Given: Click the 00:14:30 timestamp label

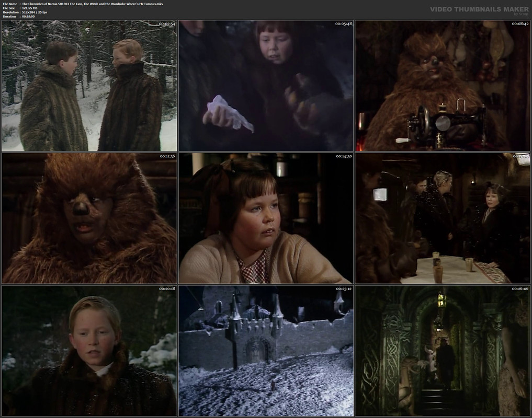Looking at the screenshot, I should [344, 156].
